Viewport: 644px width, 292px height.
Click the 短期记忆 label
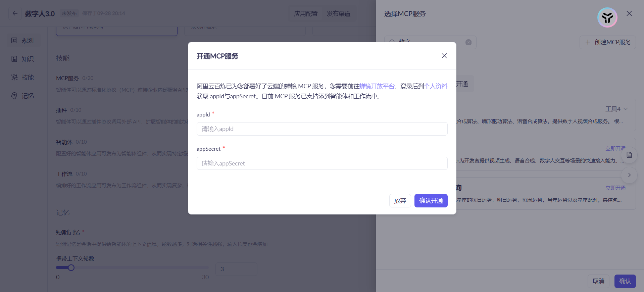pyautogui.click(x=68, y=233)
